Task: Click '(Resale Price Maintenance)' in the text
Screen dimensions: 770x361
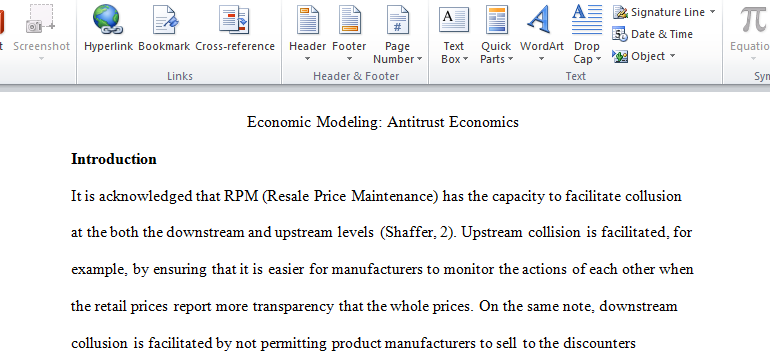Action: pyautogui.click(x=350, y=196)
